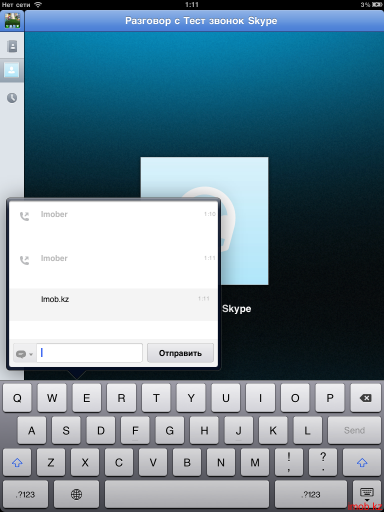Hide the keyboard with dismiss key
The height and width of the screenshot is (512, 384).
(x=367, y=494)
